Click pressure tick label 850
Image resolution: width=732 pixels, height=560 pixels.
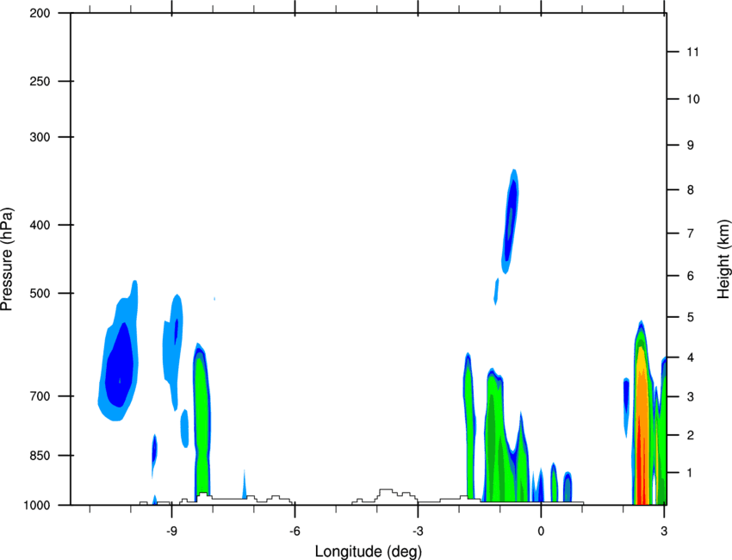(40, 456)
